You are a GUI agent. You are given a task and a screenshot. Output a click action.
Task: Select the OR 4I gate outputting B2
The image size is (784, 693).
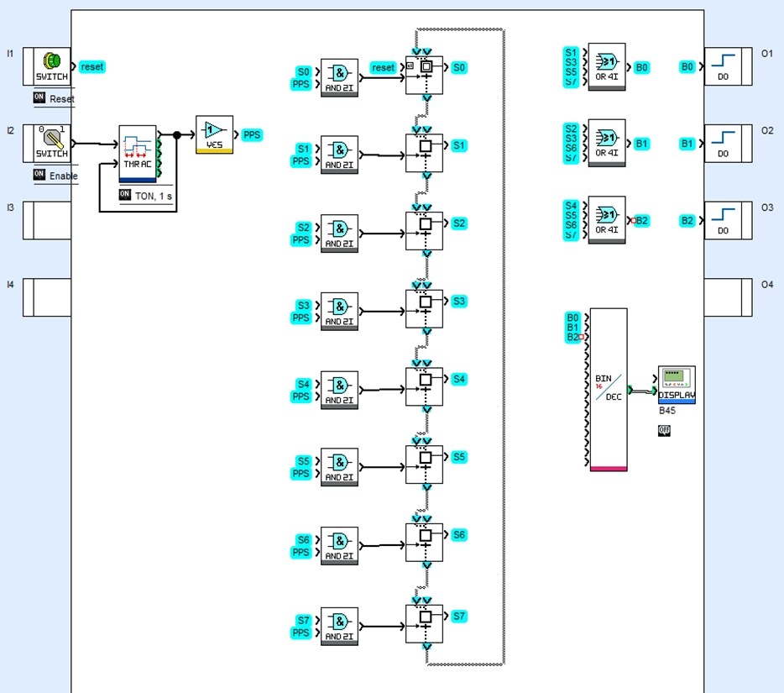[x=606, y=219]
